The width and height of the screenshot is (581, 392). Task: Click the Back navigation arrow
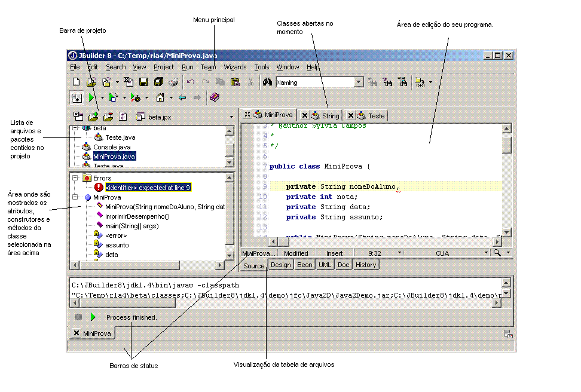pos(182,98)
